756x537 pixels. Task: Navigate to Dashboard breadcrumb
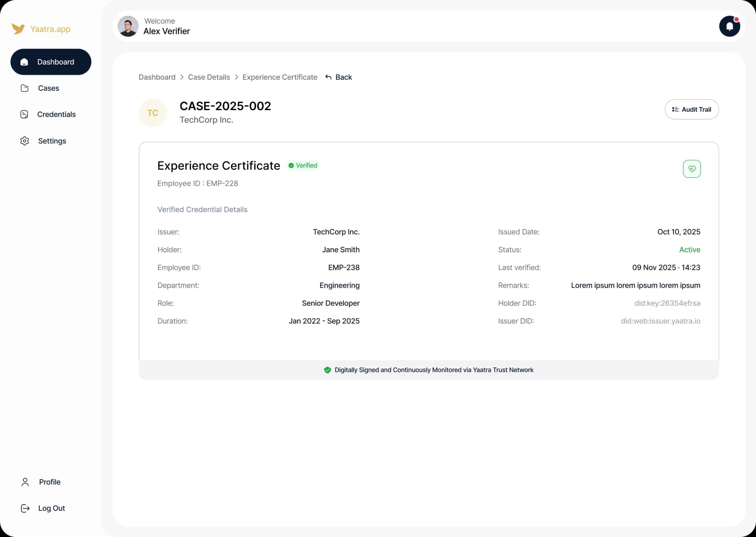click(157, 77)
